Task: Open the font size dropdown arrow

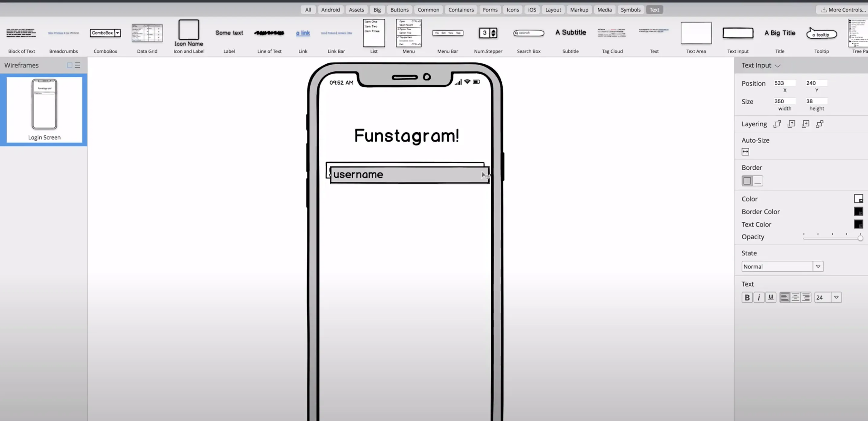Action: point(836,297)
